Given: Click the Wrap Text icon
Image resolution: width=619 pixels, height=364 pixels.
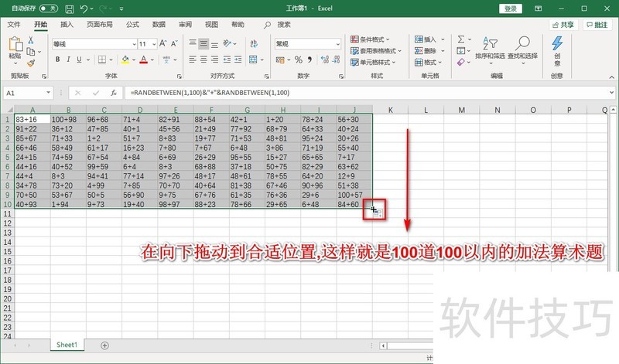Looking at the screenshot, I should pyautogui.click(x=254, y=43).
